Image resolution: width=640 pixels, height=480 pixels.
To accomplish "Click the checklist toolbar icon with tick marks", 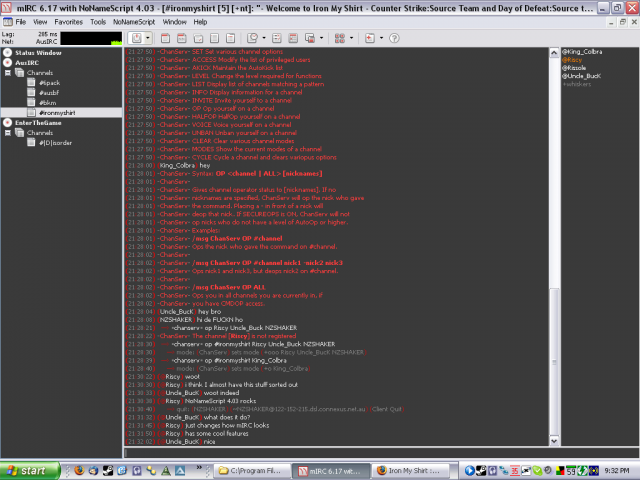I will (x=277, y=38).
